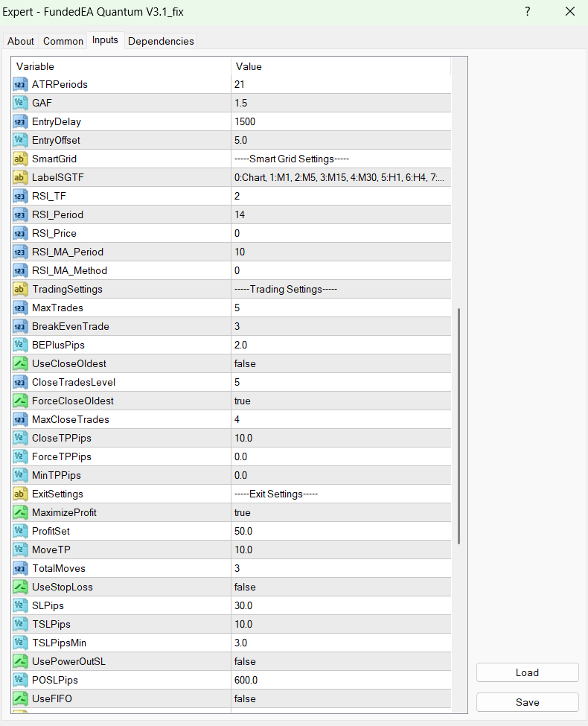Select the MinTPPips variable name
The width and height of the screenshot is (588, 726).
click(x=57, y=476)
